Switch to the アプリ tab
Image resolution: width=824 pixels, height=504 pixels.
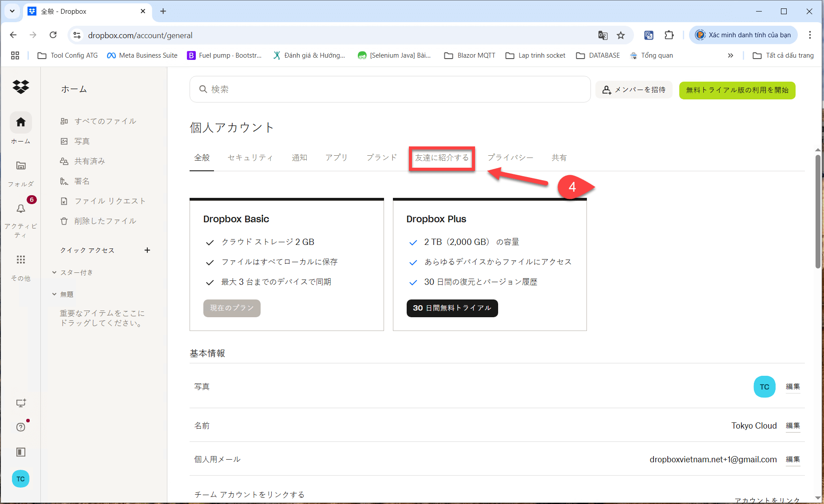point(336,157)
